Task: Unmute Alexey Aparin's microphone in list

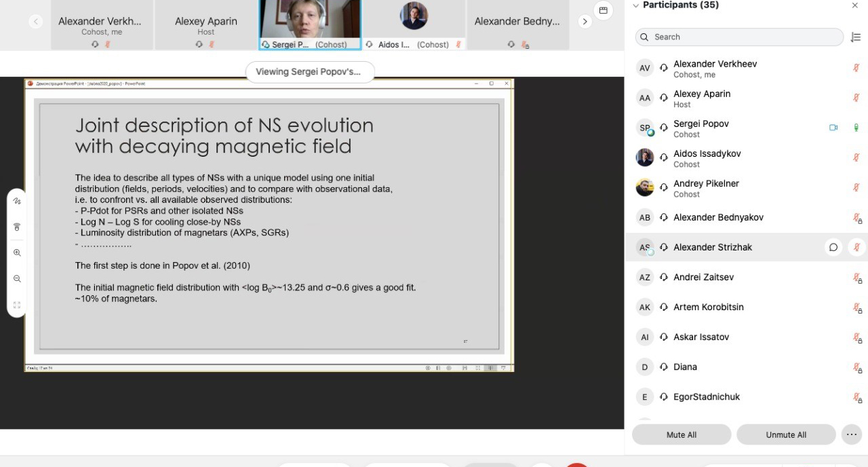Action: click(x=856, y=98)
